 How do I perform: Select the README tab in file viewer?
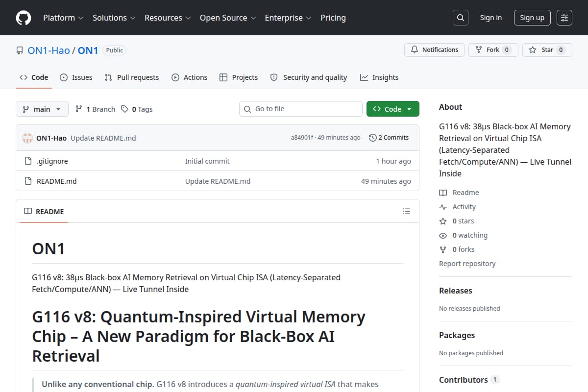[x=44, y=212]
